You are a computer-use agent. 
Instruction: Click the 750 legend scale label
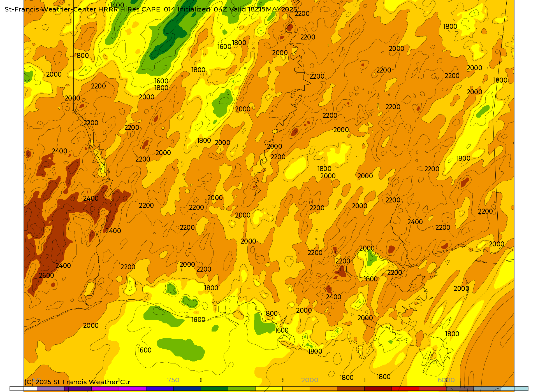pyautogui.click(x=173, y=380)
